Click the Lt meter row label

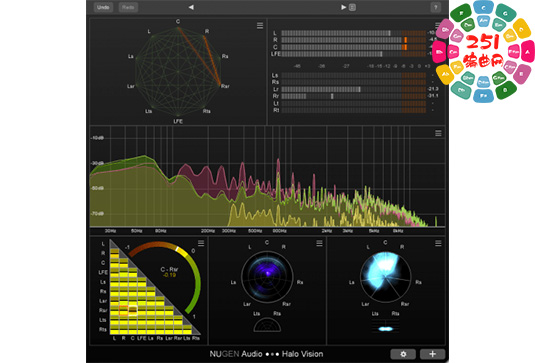(x=276, y=103)
